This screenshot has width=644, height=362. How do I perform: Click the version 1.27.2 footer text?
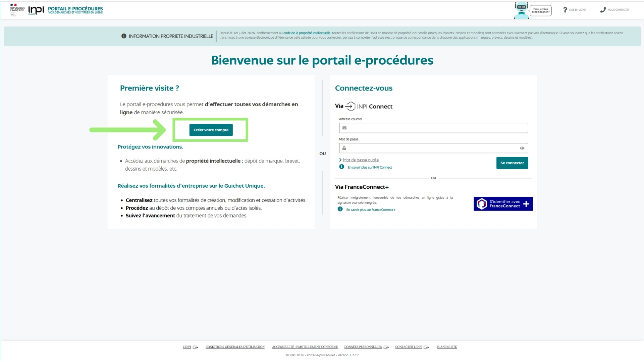[348, 355]
